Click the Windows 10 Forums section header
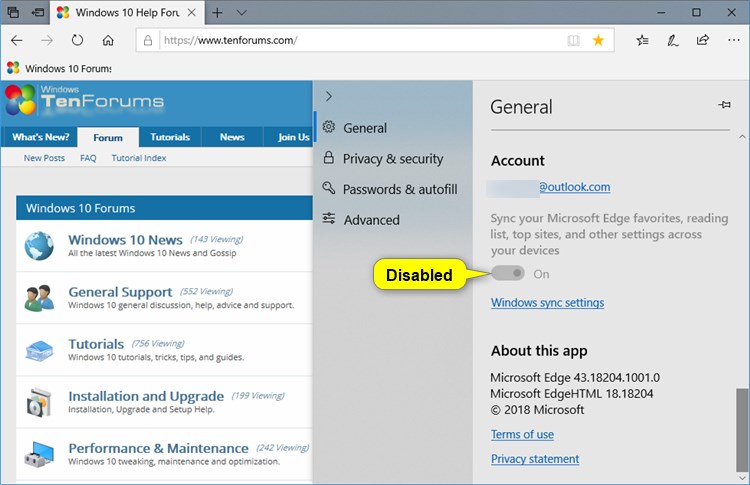Viewport: 750px width, 485px height. point(164,208)
